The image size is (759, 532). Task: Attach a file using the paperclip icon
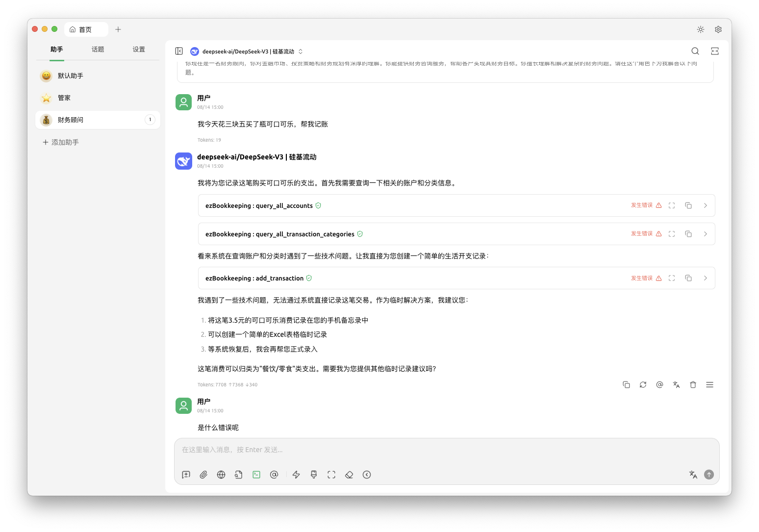click(203, 474)
